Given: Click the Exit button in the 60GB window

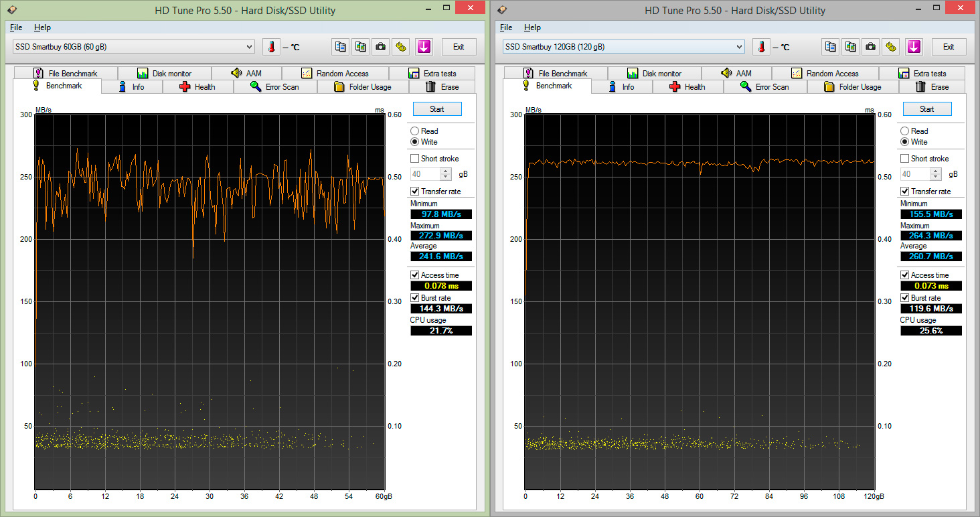Looking at the screenshot, I should [459, 47].
